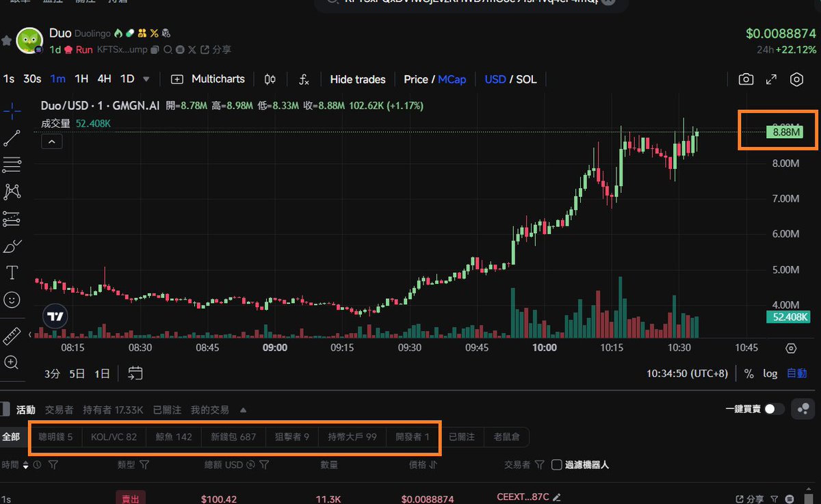Image resolution: width=821 pixels, height=504 pixels.
Task: Open the text annotation tool
Action: (12, 271)
